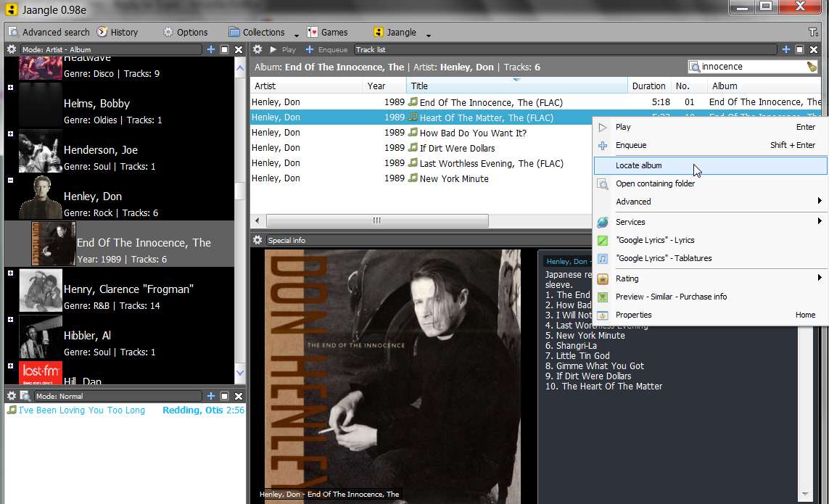
Task: Select artist Henderson, Joe
Action: pyautogui.click(x=119, y=151)
